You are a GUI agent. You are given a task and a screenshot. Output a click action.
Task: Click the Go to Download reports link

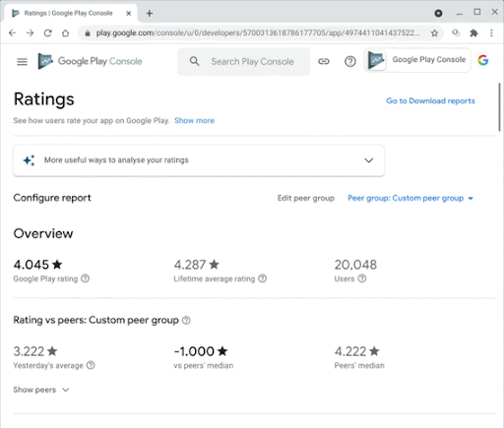tap(430, 100)
